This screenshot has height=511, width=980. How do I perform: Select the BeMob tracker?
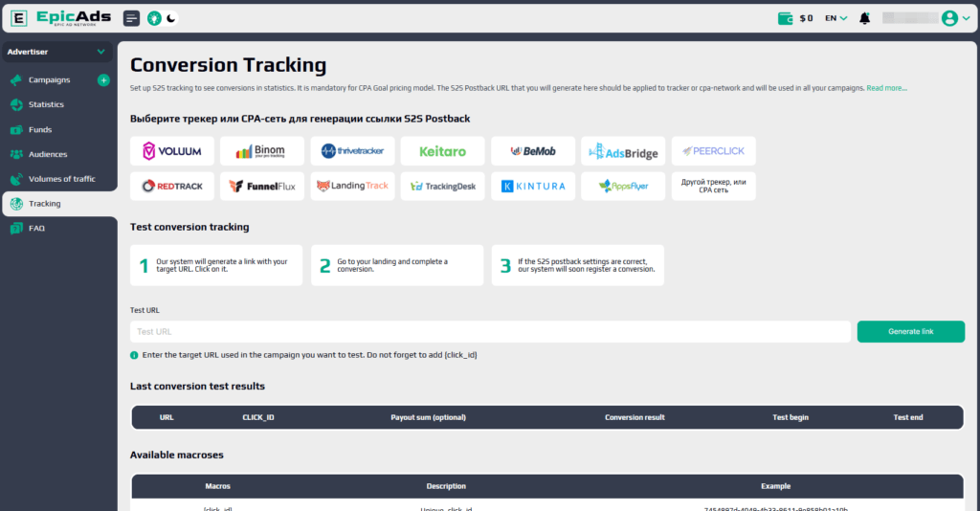tap(533, 151)
